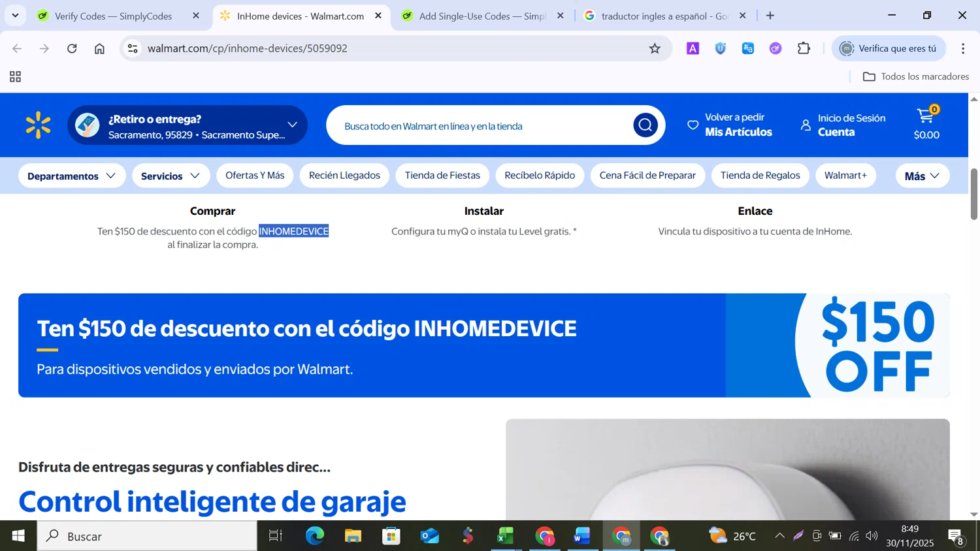View site information icon in address bar
This screenshot has width=980, height=551.
pyautogui.click(x=133, y=48)
